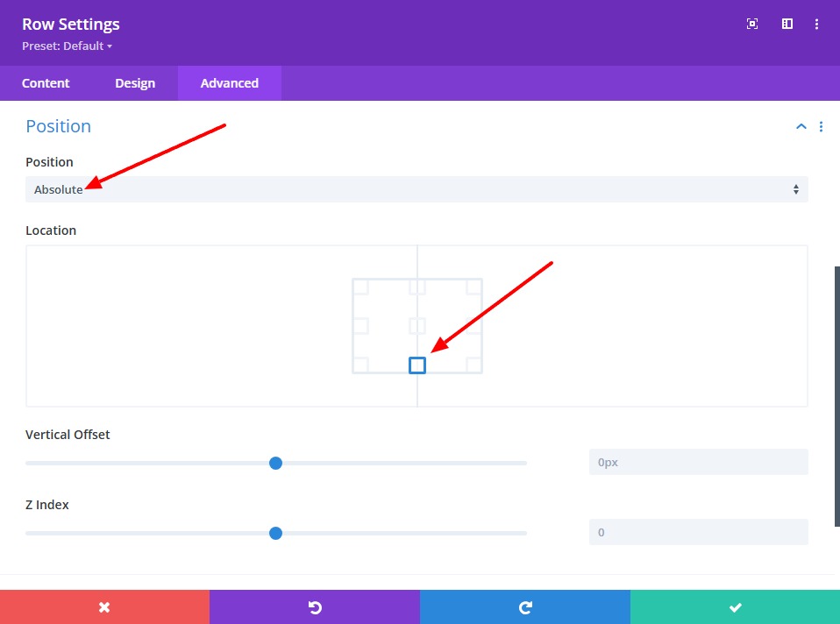Collapse the Position section chevron
This screenshot has width=840, height=624.
tap(801, 127)
